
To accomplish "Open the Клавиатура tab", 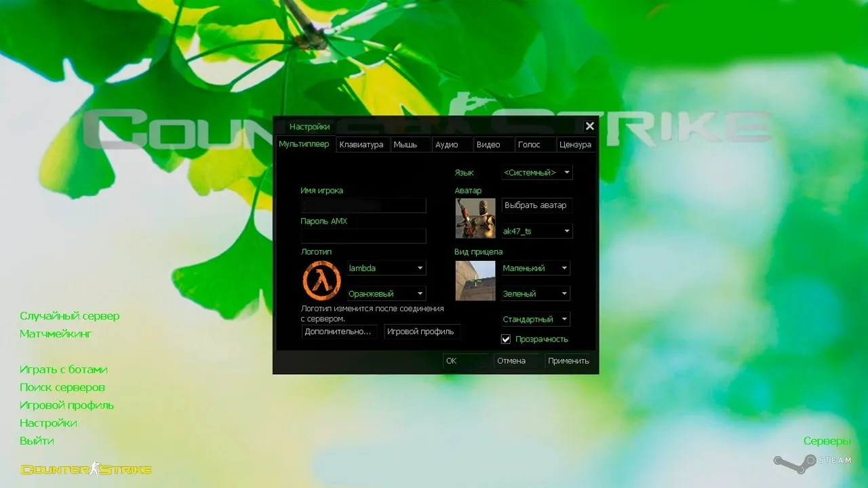I will point(363,144).
